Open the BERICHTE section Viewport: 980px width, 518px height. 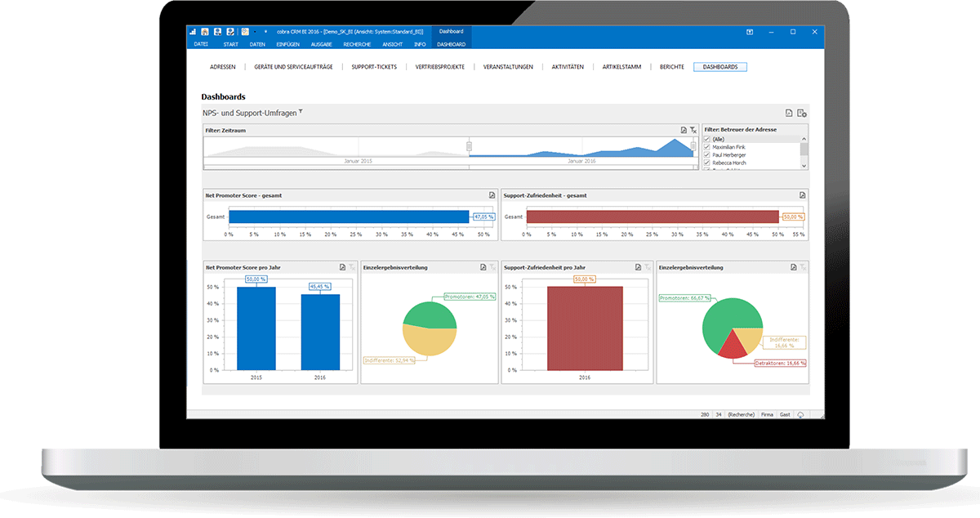672,67
